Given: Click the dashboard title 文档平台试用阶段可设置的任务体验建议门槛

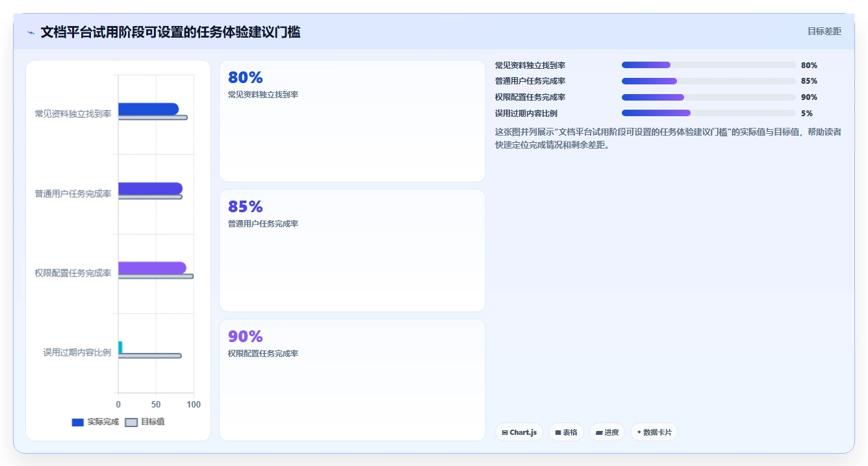Looking at the screenshot, I should (170, 32).
